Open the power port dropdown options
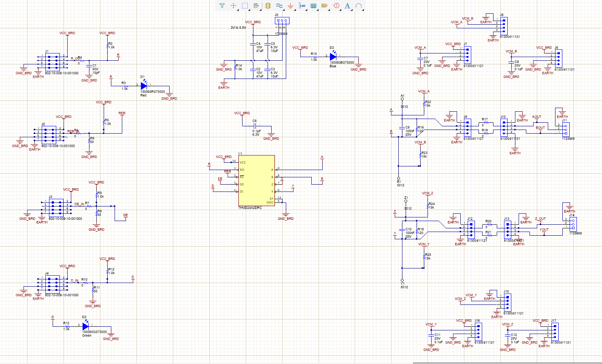602x364 pixels. click(x=294, y=10)
